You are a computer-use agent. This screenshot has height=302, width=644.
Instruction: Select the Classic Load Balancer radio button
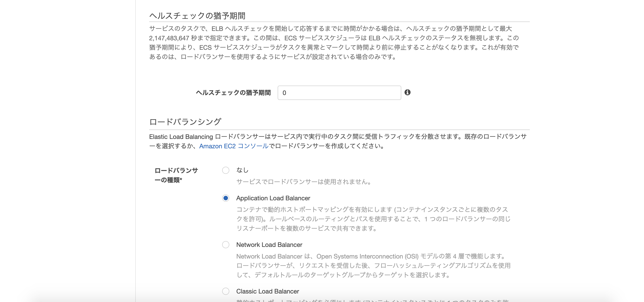[226, 291]
